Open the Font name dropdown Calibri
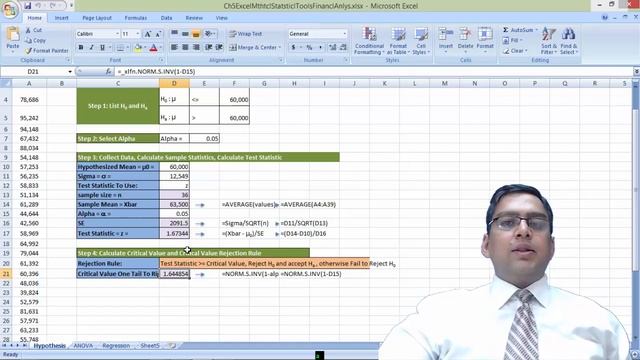 [x=118, y=34]
